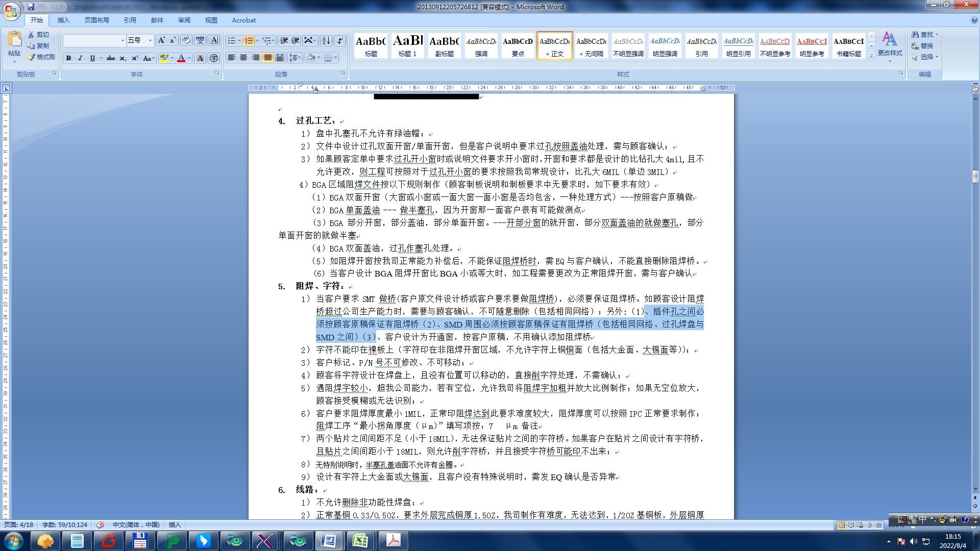Switch to draft view
Image resolution: width=980 pixels, height=551 pixels.
(x=879, y=525)
